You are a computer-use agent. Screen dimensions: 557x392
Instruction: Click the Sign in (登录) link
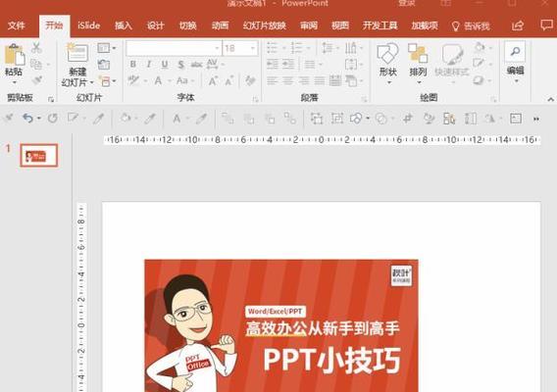pyautogui.click(x=406, y=3)
